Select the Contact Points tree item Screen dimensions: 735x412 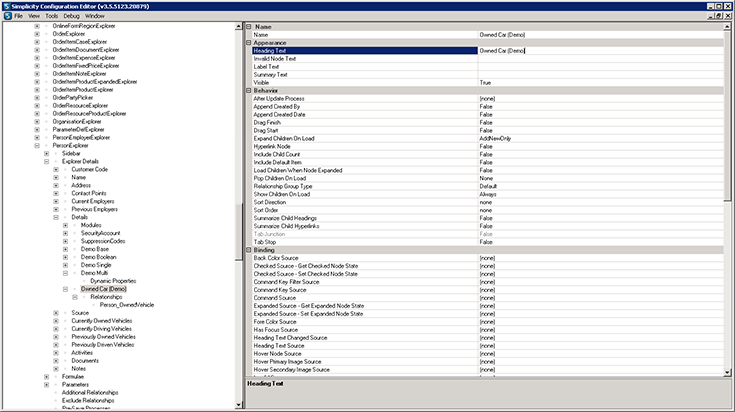89,193
